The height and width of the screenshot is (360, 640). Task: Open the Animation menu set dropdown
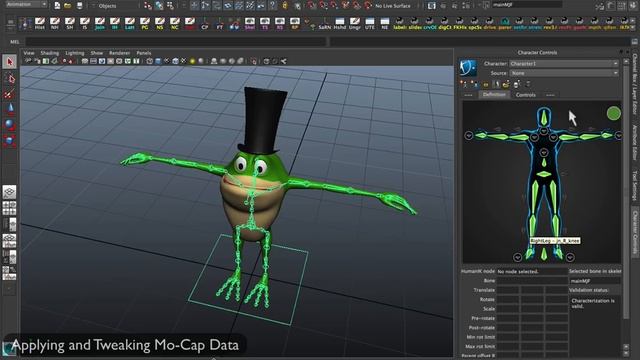(x=26, y=4)
